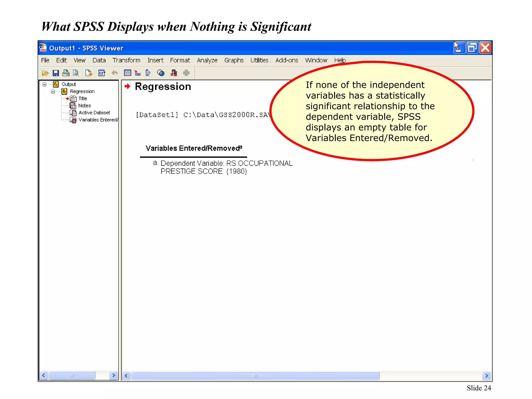The width and height of the screenshot is (532, 399).
Task: Open the Format menu
Action: point(180,60)
